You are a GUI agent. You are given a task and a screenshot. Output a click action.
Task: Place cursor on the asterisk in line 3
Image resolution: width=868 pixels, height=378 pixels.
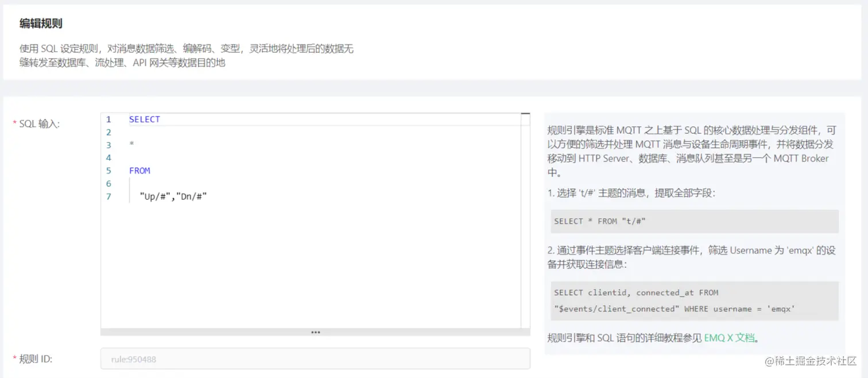(x=131, y=145)
